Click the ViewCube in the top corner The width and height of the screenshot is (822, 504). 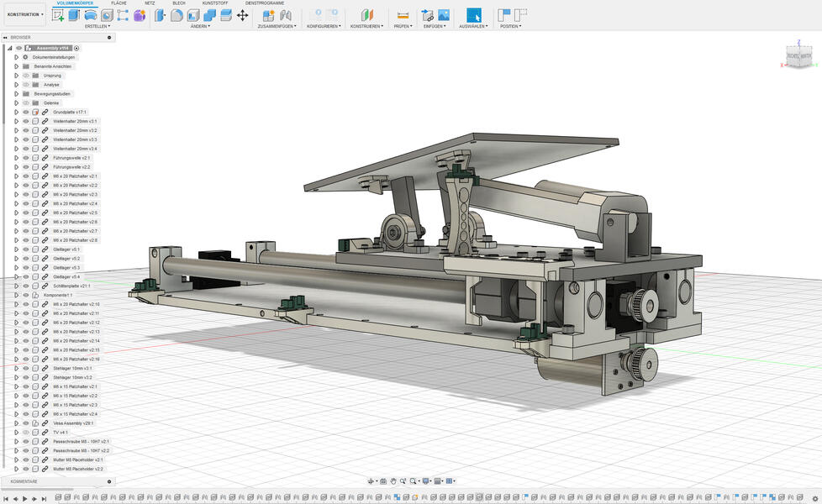798,56
